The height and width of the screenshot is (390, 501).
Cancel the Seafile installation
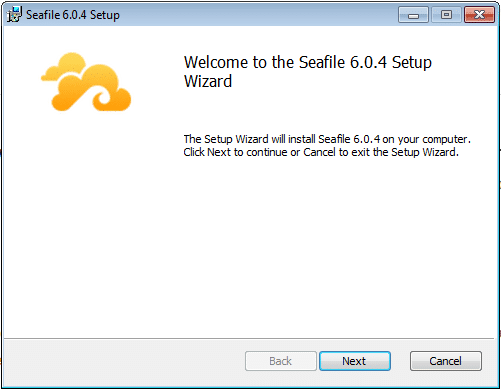(x=446, y=361)
